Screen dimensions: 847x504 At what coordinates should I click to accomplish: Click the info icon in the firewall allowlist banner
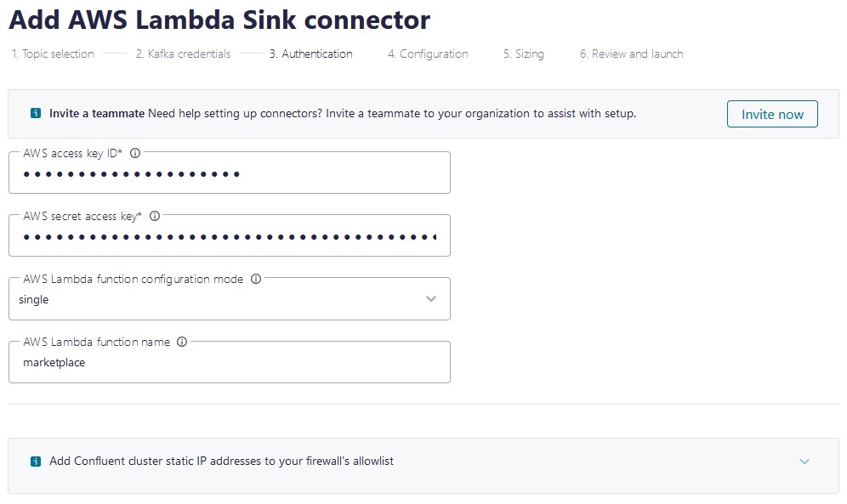(x=35, y=461)
